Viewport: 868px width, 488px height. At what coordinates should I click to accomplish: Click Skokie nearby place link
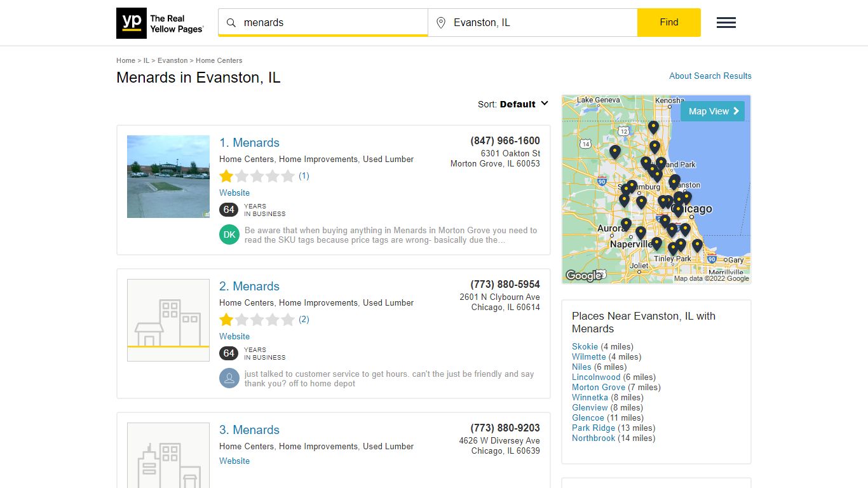click(x=585, y=346)
